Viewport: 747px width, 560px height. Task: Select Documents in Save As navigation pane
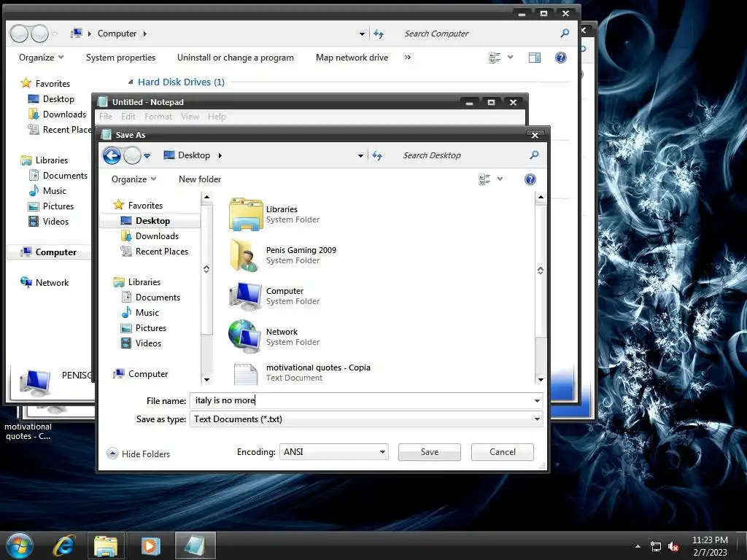[158, 297]
